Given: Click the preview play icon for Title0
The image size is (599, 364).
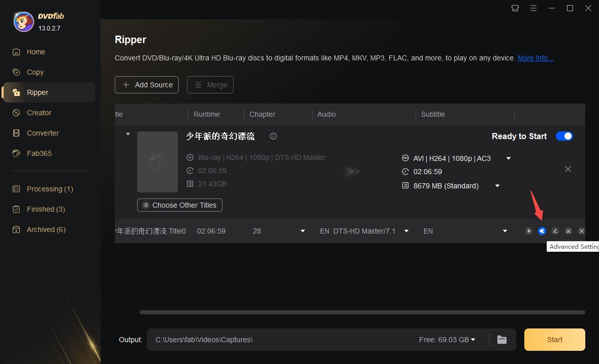Looking at the screenshot, I should pyautogui.click(x=529, y=231).
